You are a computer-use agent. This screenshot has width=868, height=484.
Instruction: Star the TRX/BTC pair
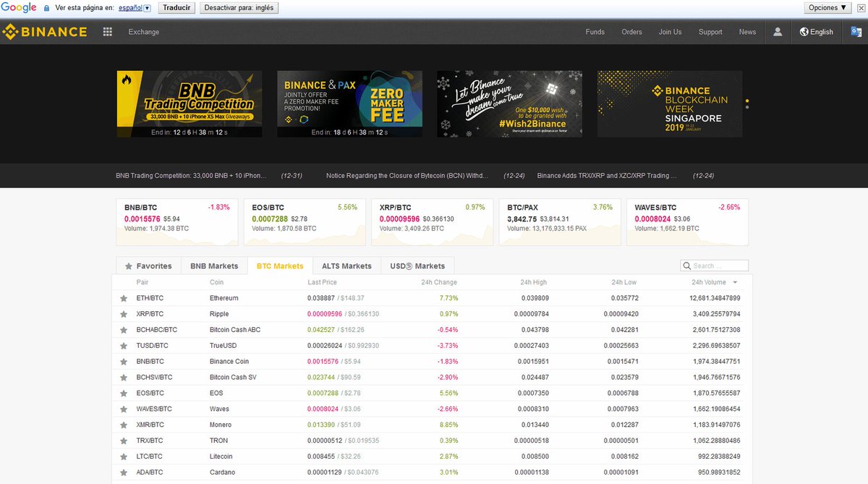click(124, 441)
